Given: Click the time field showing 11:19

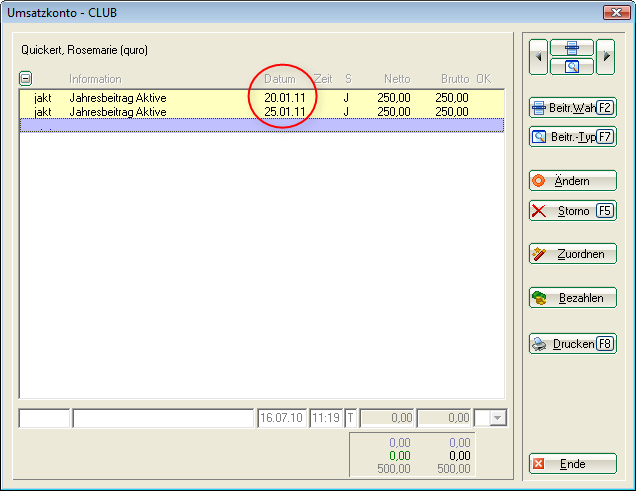Looking at the screenshot, I should (326, 418).
